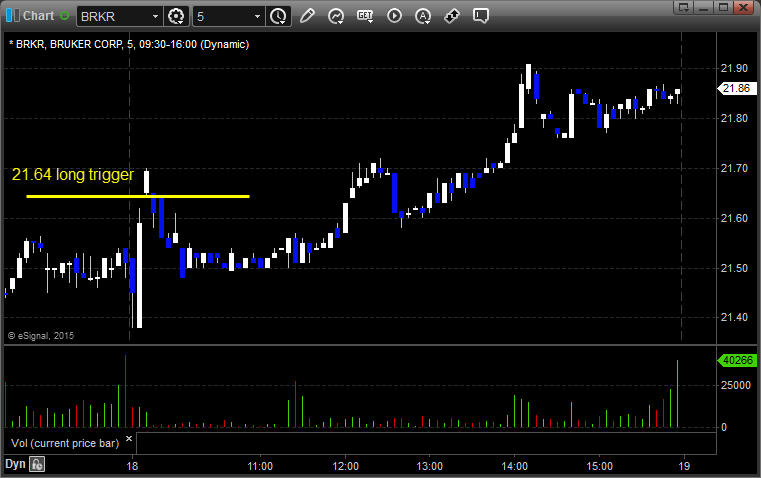
Task: Open the circled A alerts menu
Action: click(423, 16)
